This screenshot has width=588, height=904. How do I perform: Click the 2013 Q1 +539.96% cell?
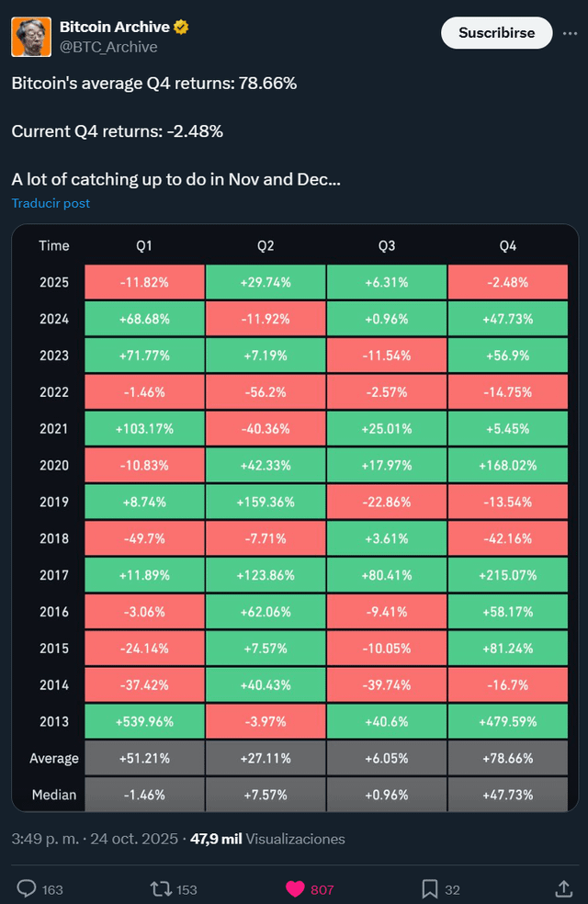pos(144,721)
